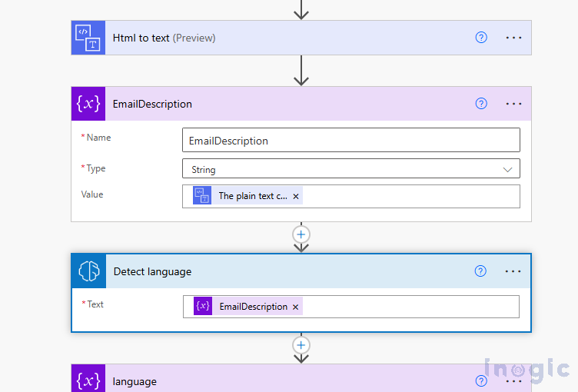Click Html to text icon in value token

pyautogui.click(x=202, y=195)
